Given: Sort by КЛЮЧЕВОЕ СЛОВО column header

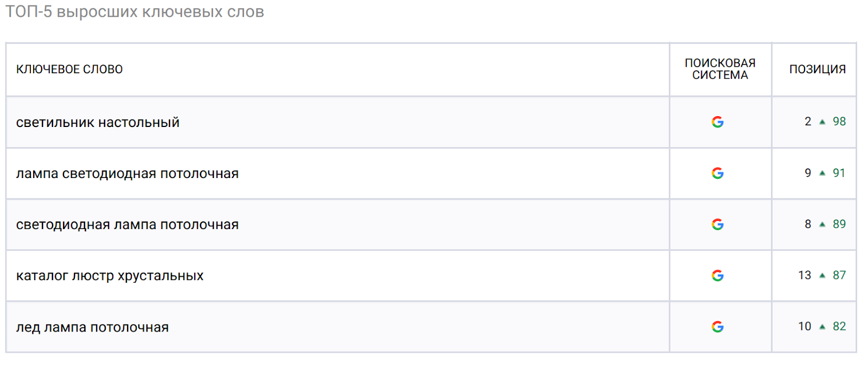Looking at the screenshot, I should 69,69.
